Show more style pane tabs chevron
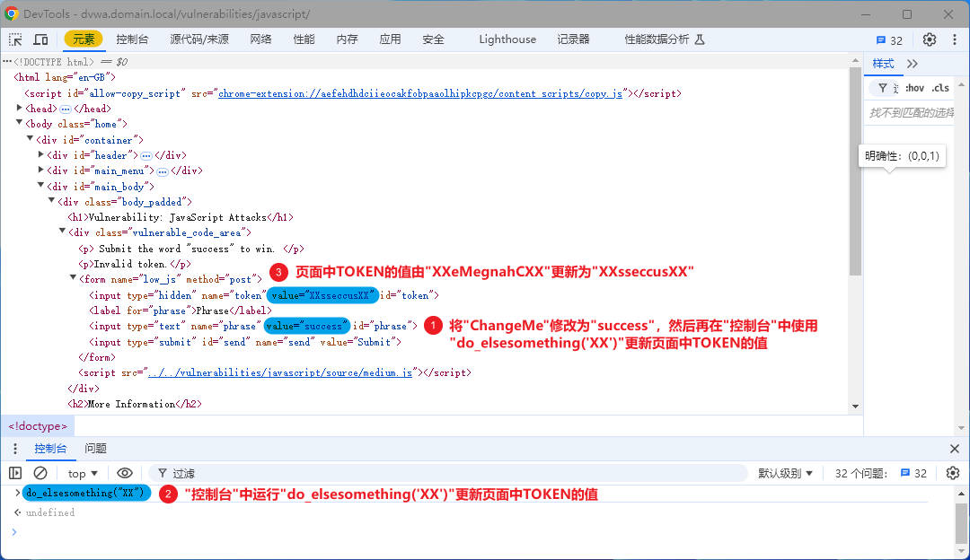 pyautogui.click(x=913, y=64)
